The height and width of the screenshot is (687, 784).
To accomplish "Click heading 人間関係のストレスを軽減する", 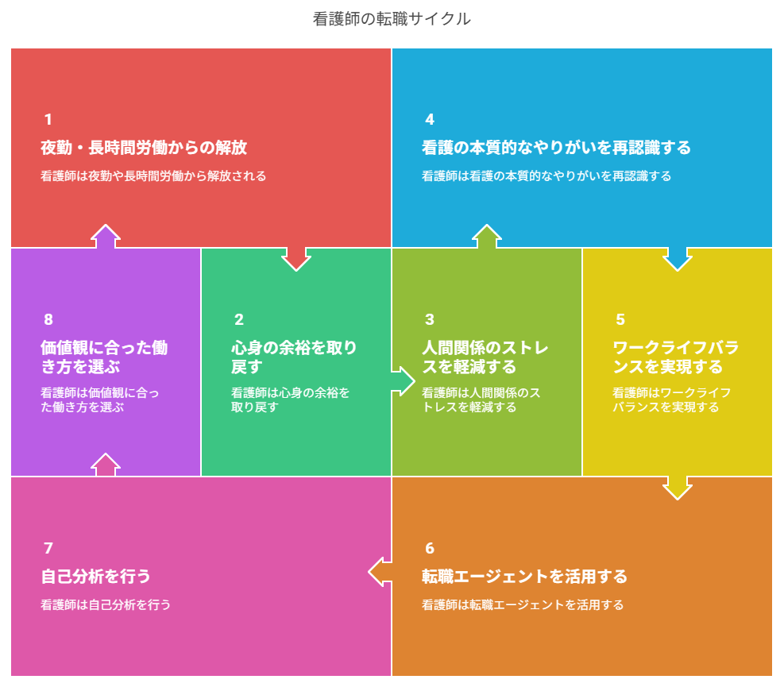I will (x=485, y=357).
